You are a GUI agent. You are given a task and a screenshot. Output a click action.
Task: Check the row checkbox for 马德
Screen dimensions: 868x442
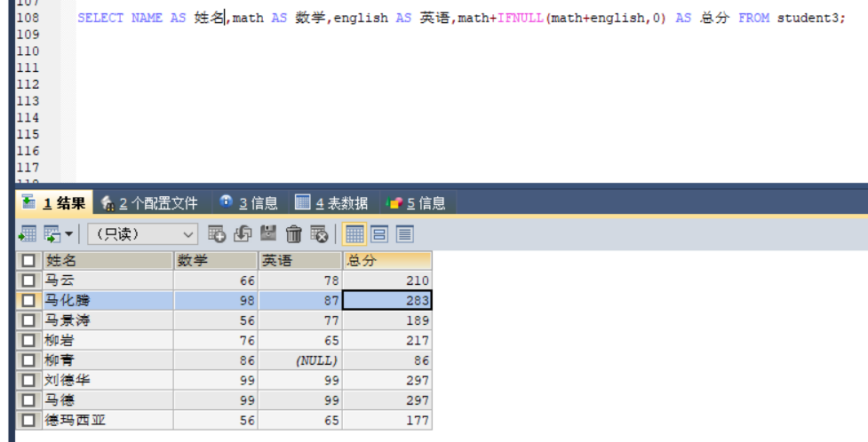(x=28, y=400)
